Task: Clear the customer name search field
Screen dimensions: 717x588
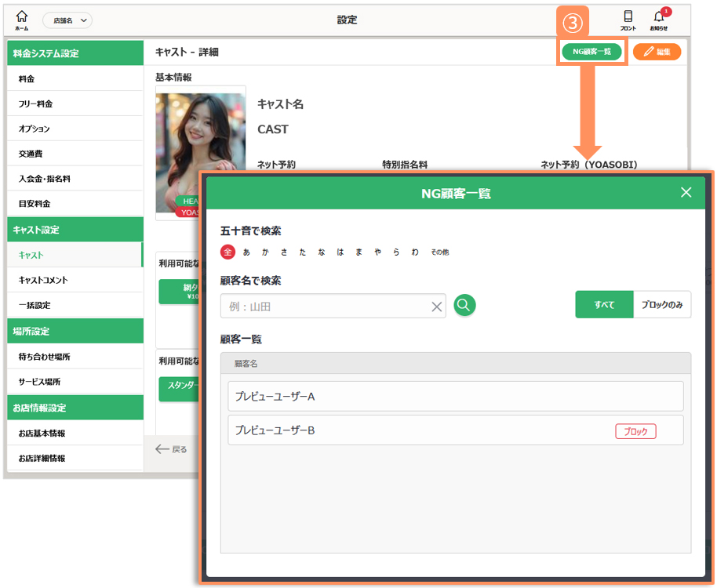Action: (x=437, y=307)
